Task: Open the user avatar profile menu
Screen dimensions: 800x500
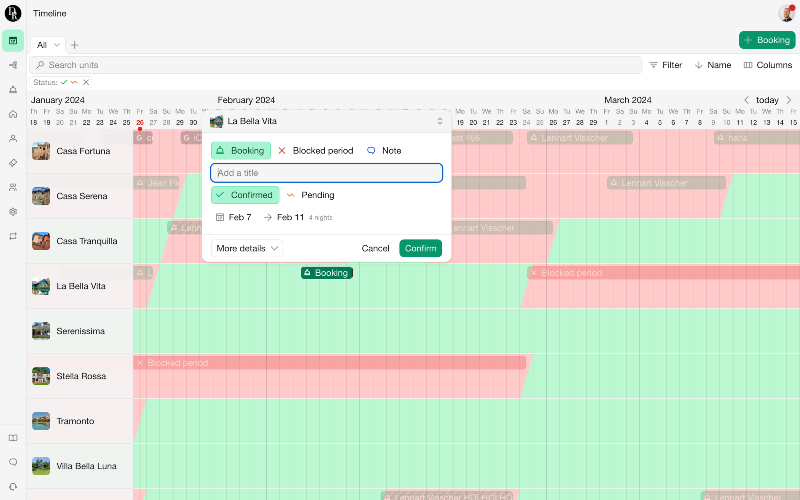Action: (x=786, y=13)
